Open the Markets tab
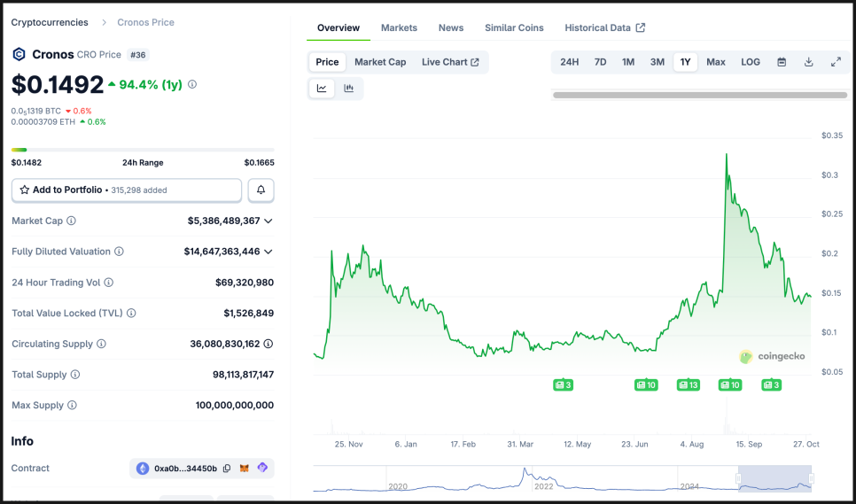Image resolution: width=856 pixels, height=504 pixels. click(x=399, y=27)
